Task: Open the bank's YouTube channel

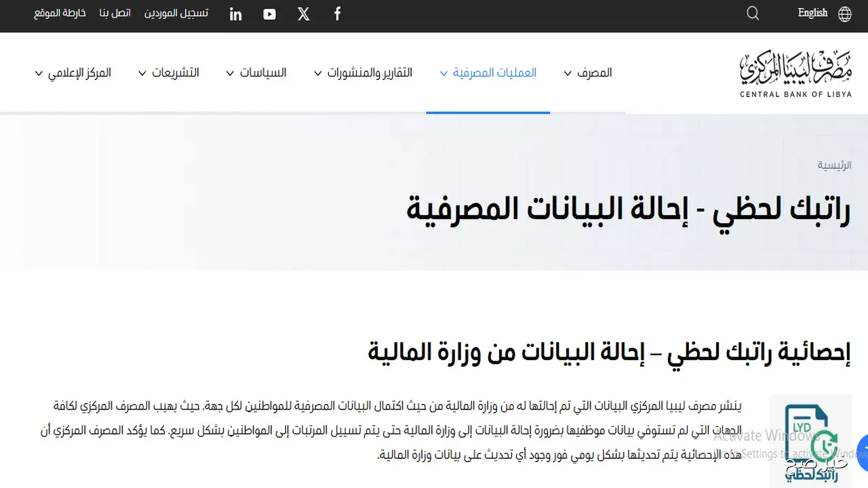Action: coord(269,14)
